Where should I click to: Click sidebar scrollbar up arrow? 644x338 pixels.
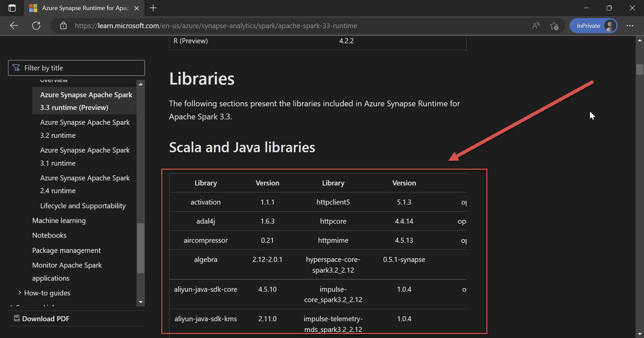141,84
